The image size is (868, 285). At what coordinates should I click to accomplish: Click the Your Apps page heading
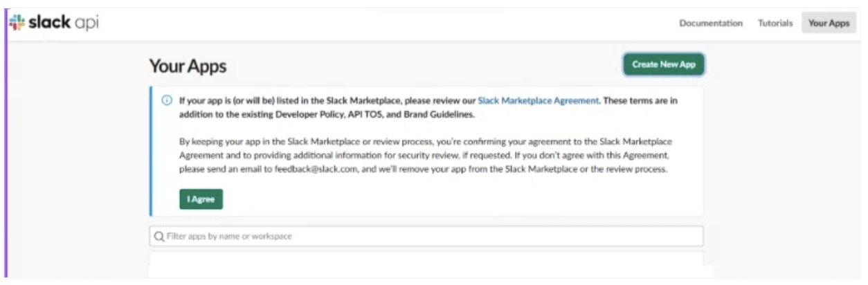(188, 66)
